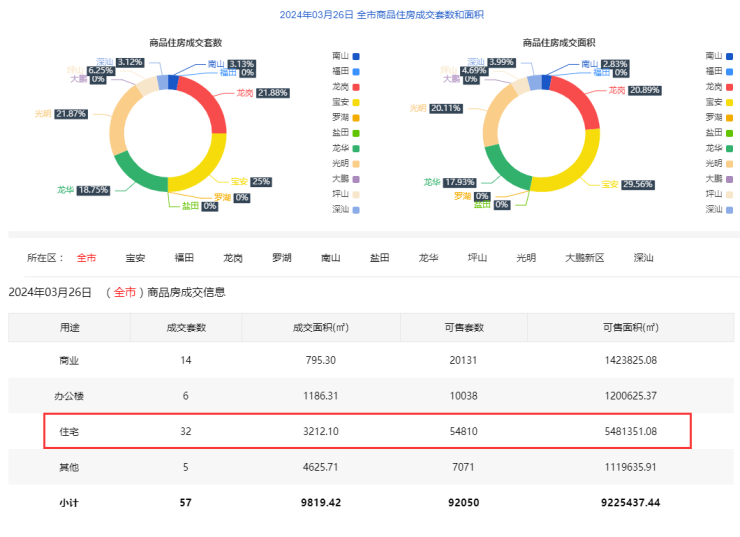The image size is (740, 537).
Task: Click the 办公楼 row label in table
Action: [x=70, y=396]
